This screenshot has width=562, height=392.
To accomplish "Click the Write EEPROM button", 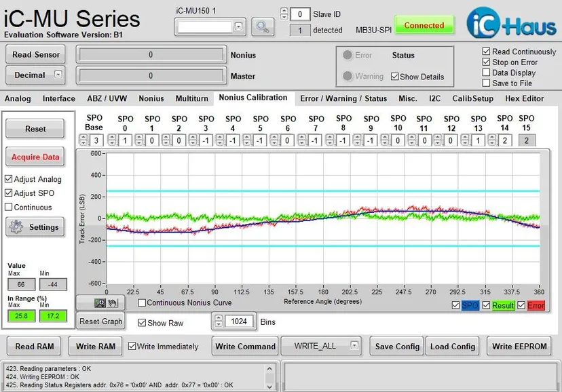I will pos(519,346).
